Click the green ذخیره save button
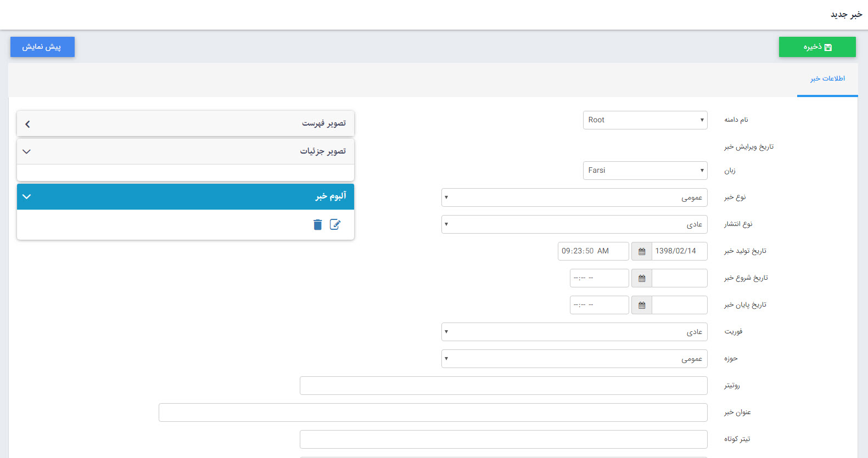868x458 pixels. [x=817, y=47]
